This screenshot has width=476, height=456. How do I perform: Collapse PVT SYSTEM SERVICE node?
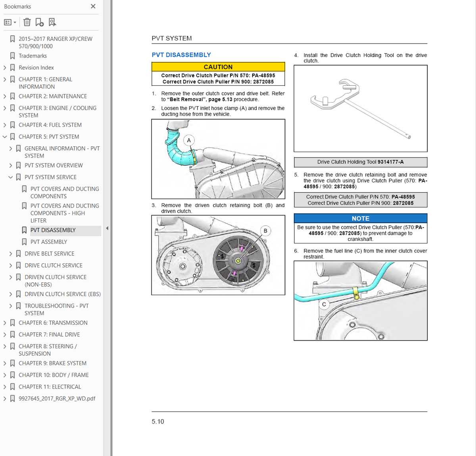click(x=11, y=177)
